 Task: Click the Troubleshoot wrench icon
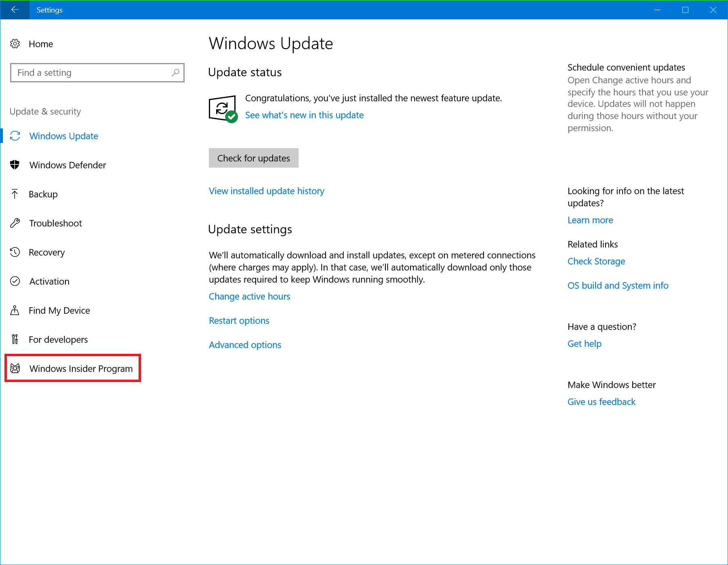pos(15,223)
